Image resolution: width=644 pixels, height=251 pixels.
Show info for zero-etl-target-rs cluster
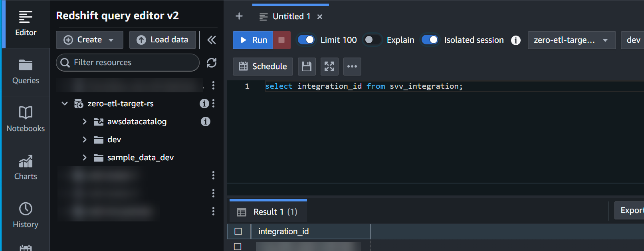coord(204,104)
